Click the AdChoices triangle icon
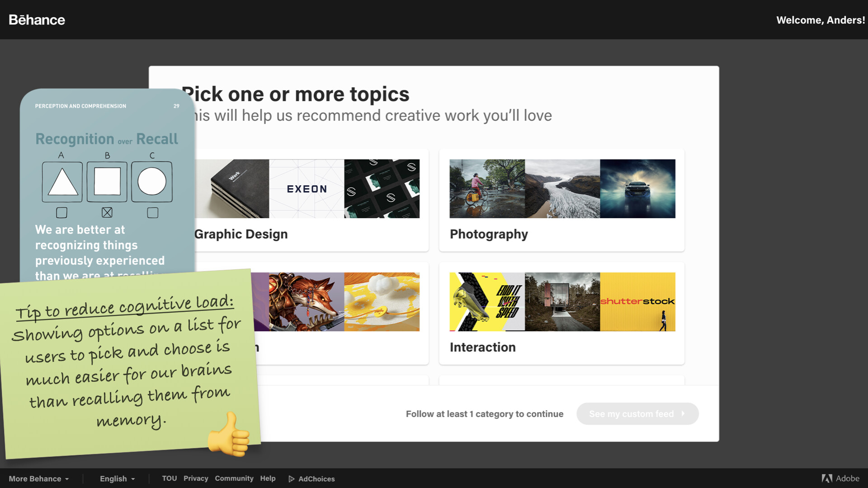 coord(292,479)
